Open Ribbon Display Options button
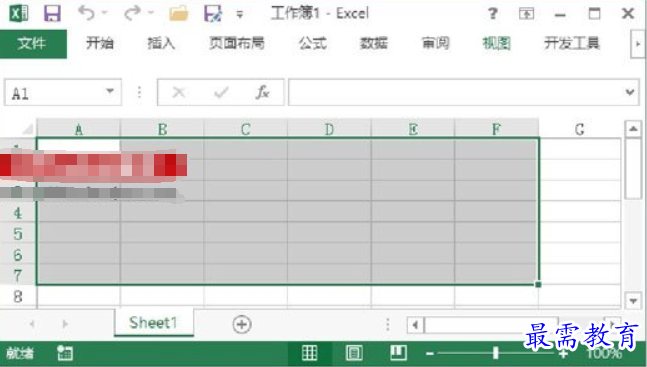 (x=526, y=14)
